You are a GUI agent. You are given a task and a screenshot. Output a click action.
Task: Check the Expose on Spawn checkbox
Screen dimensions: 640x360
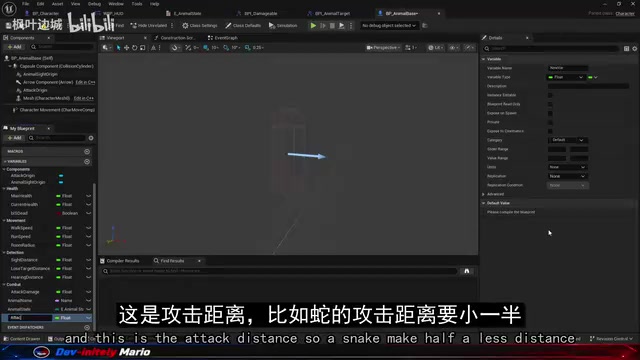pos(550,113)
